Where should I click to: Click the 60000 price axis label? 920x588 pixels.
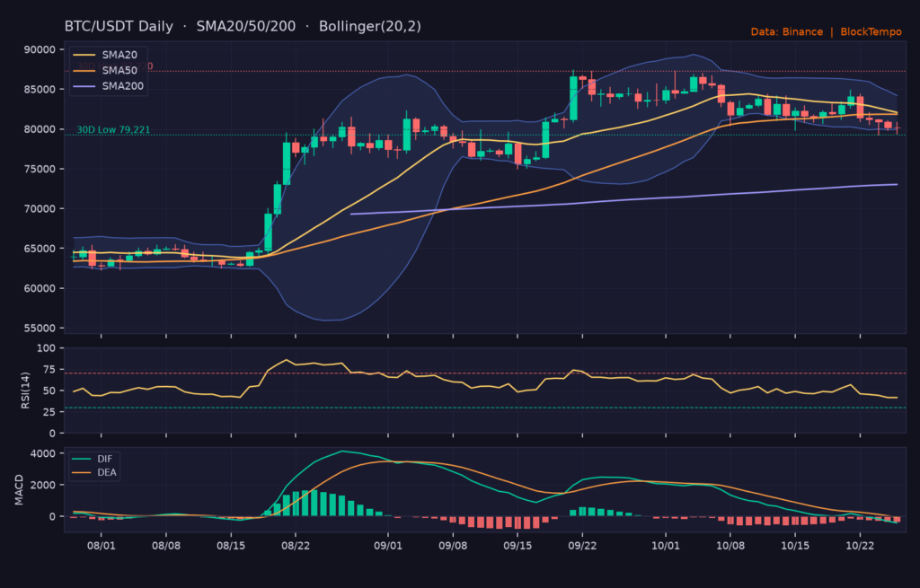tap(40, 288)
